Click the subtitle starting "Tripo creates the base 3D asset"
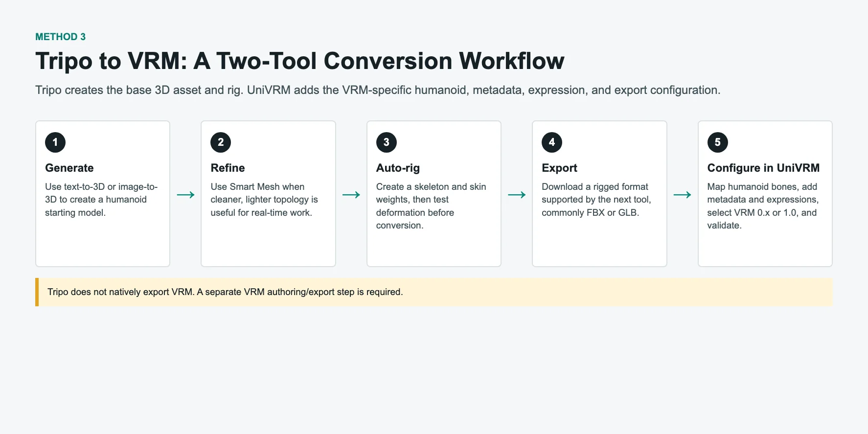The width and height of the screenshot is (868, 434). pos(378,90)
